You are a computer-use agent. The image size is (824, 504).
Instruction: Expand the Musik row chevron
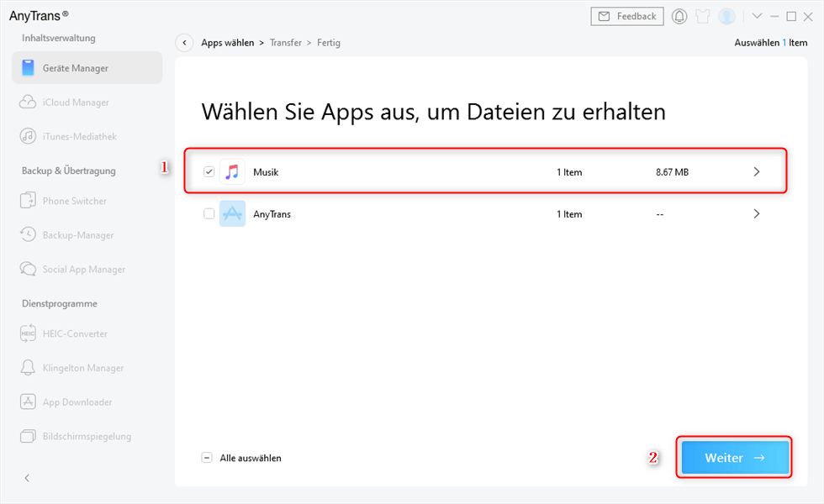click(756, 172)
